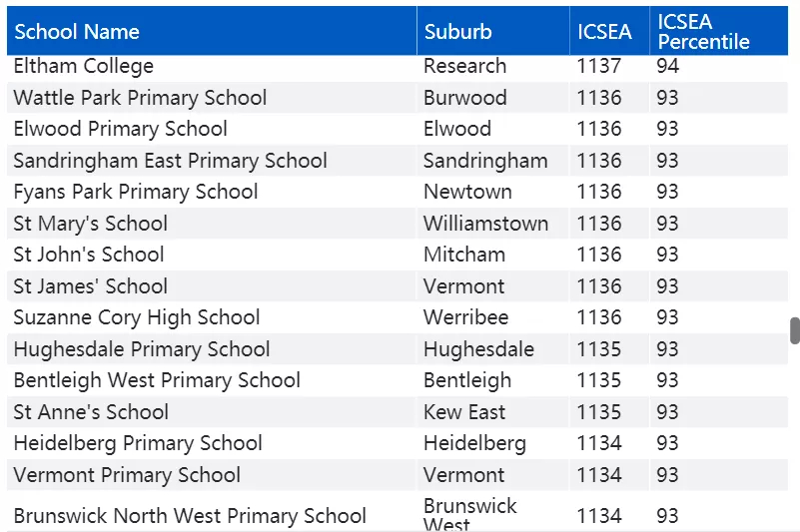The height and width of the screenshot is (532, 800).
Task: Click Hughesdale Primary School name
Action: (x=142, y=349)
